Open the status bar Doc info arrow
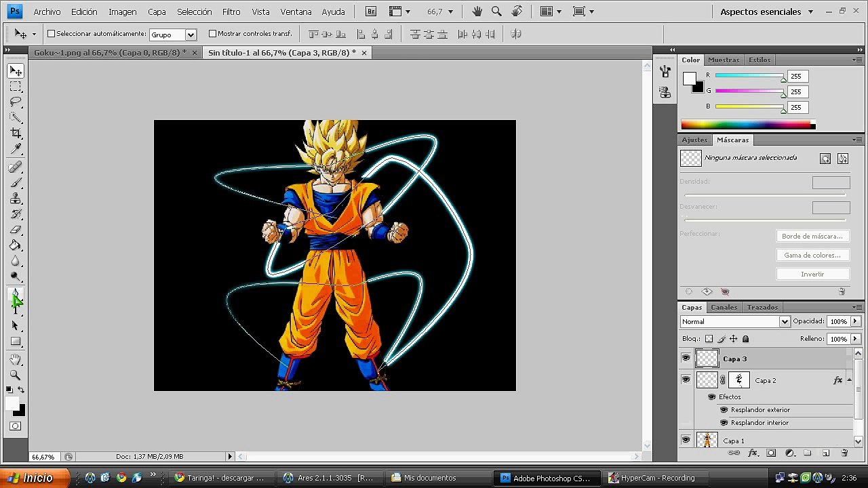868x488 pixels. (231, 457)
